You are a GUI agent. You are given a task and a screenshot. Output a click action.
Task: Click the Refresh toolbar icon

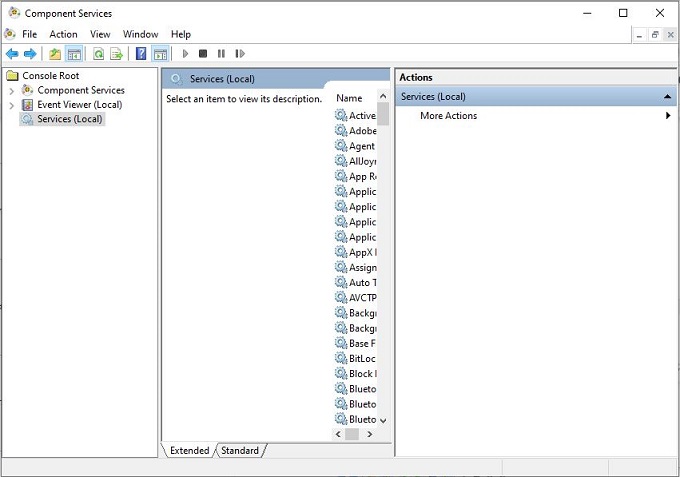(x=99, y=54)
